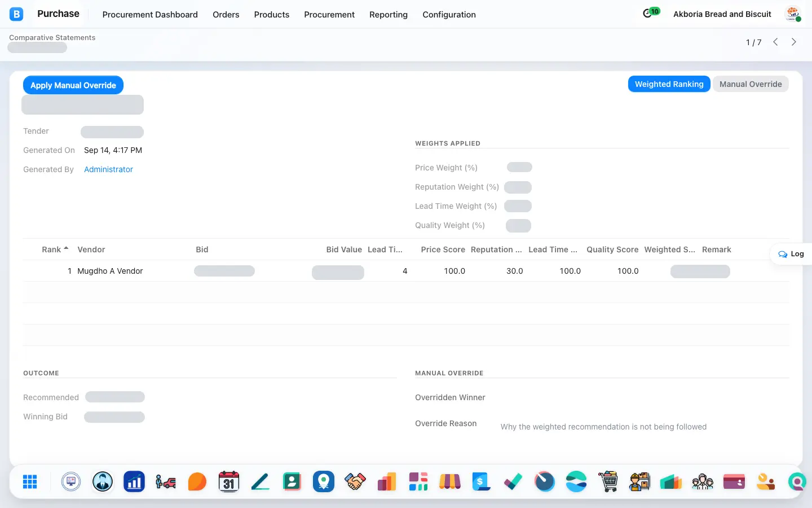Open the employees group app in the dock
Screen dimensions: 812x508
(703, 481)
